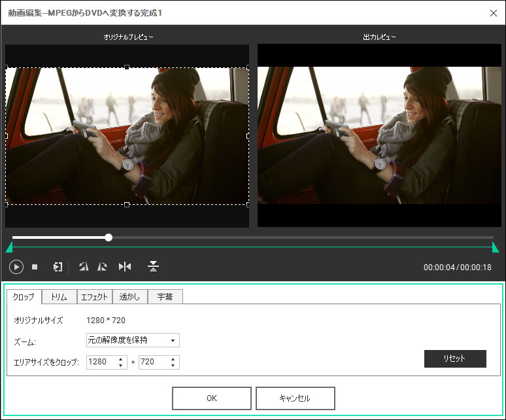This screenshot has width=506, height=420.
Task: Click the right-middle crop handle
Action: [x=248, y=136]
